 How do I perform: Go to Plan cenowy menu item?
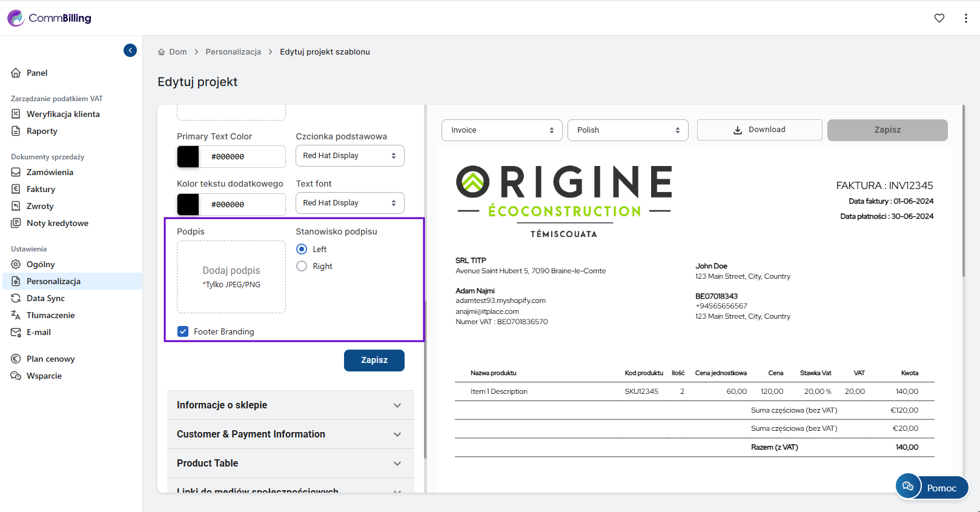pos(51,359)
